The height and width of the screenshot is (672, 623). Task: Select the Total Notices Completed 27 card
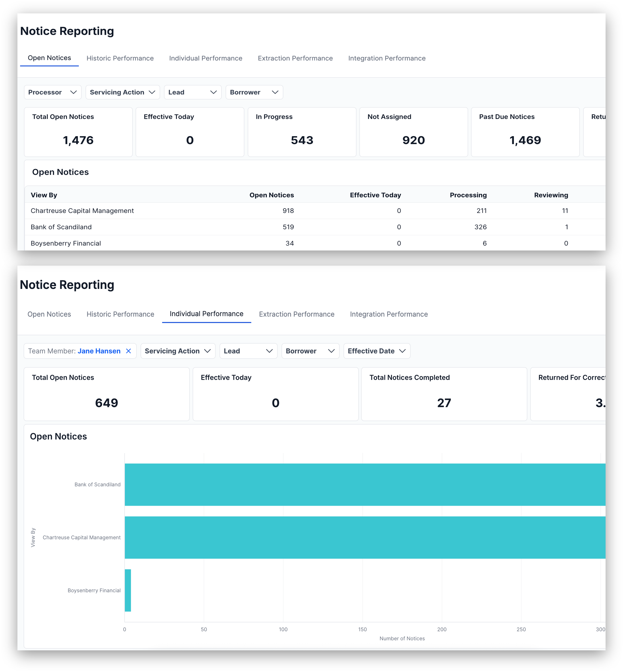coord(444,394)
